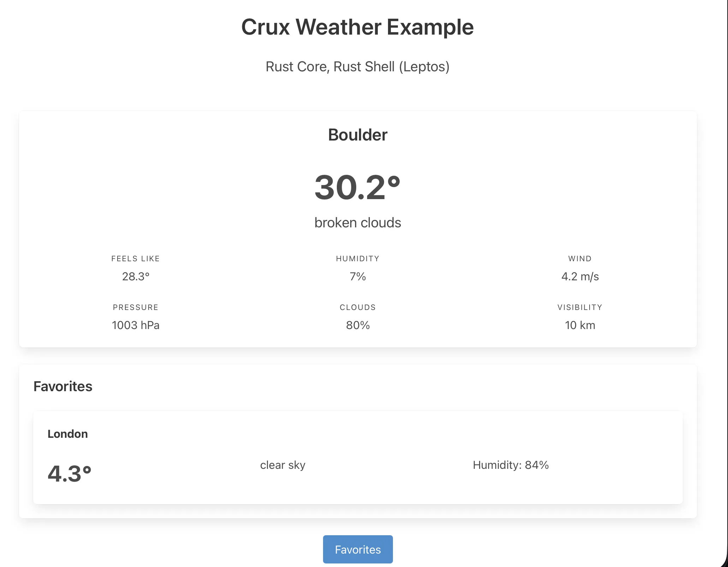Click the London city name
728x567 pixels.
click(68, 434)
